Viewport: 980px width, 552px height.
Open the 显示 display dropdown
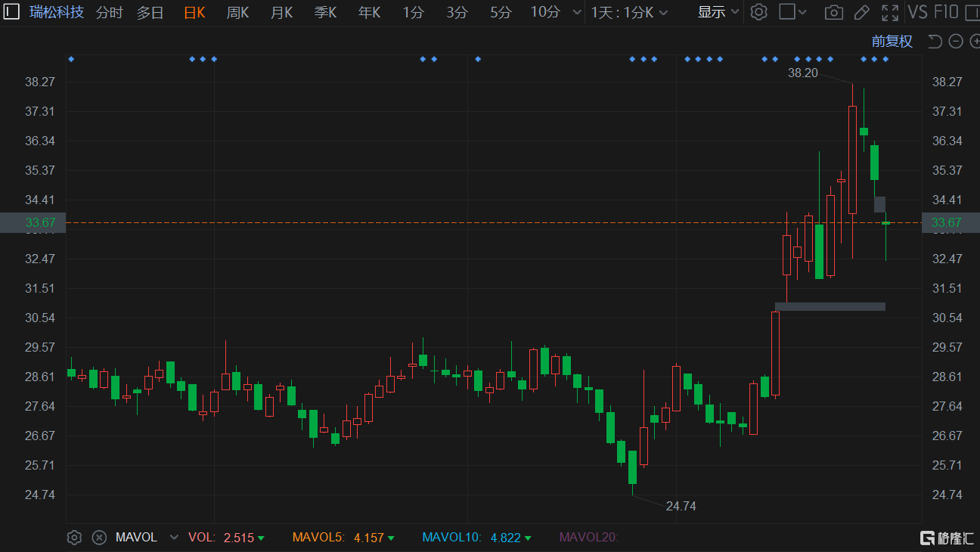(x=718, y=12)
